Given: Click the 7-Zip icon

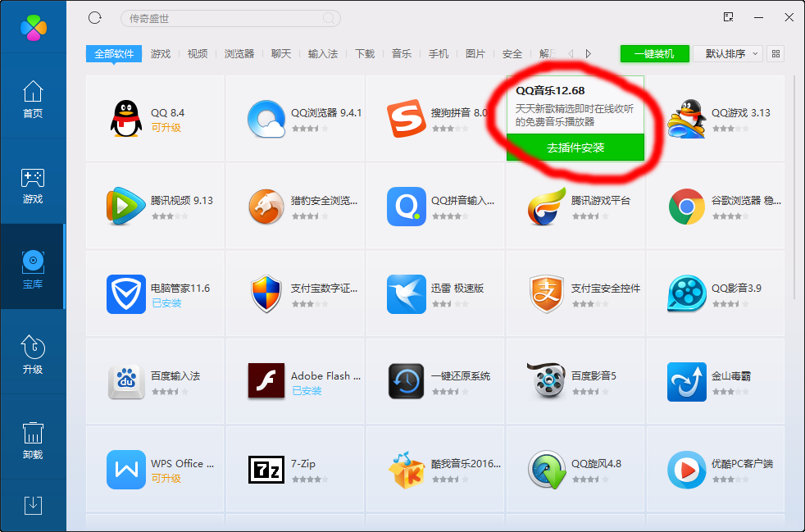Looking at the screenshot, I should point(266,470).
